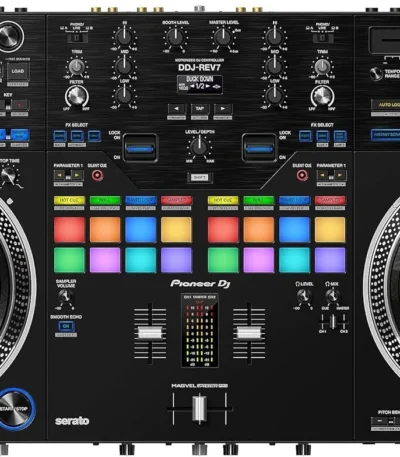This screenshot has width=400, height=457.
Task: Flip the left effect lever paddle
Action: 140,149
